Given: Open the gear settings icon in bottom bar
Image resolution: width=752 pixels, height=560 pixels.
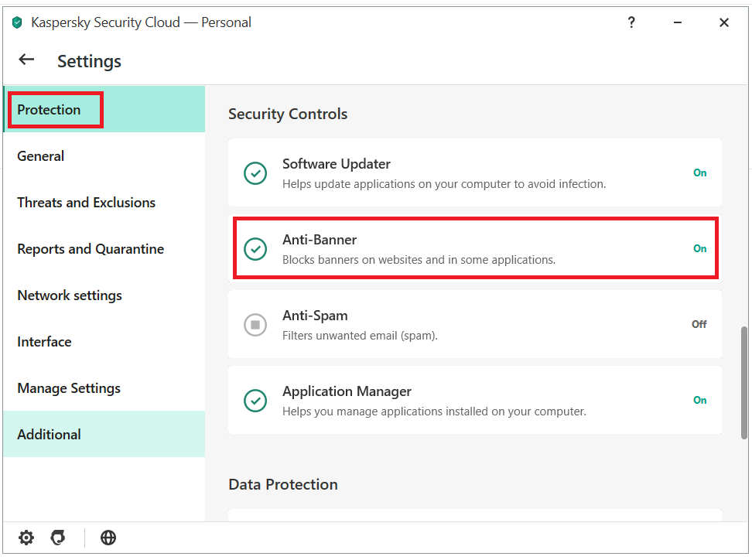Looking at the screenshot, I should [26, 538].
